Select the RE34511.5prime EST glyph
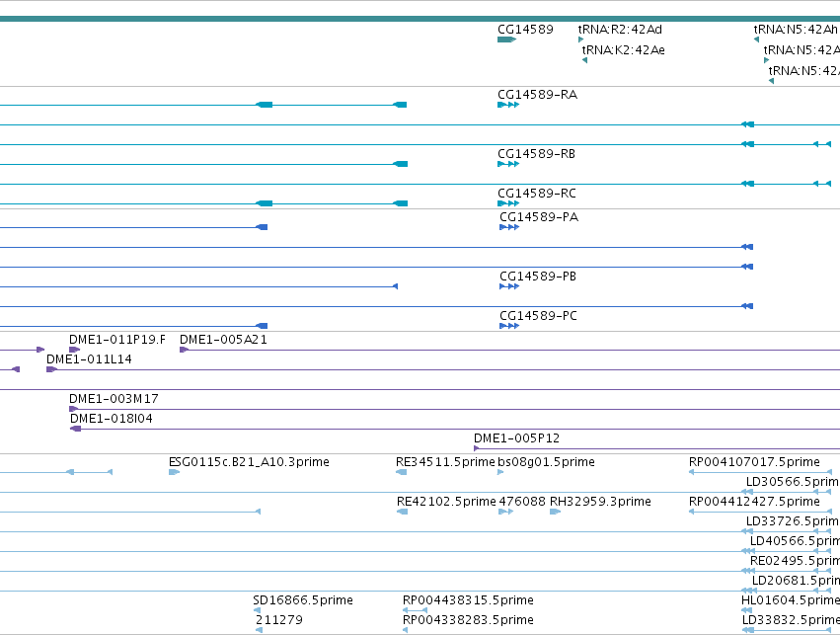 click(402, 472)
